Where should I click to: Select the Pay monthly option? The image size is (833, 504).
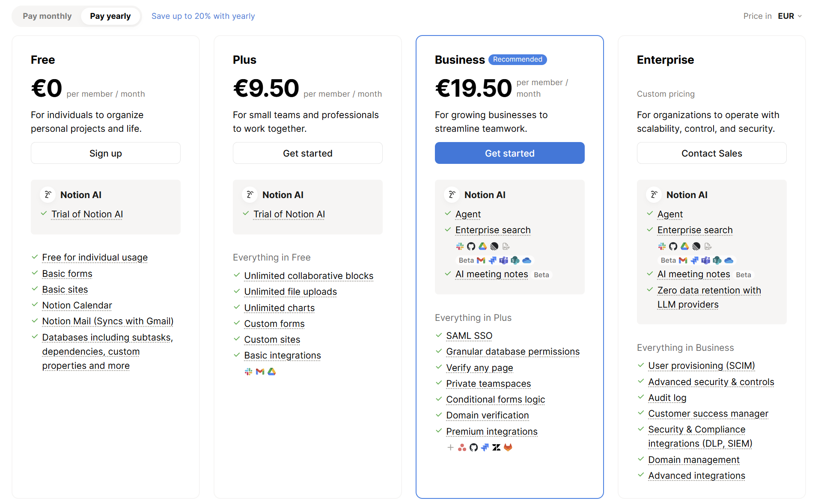click(x=47, y=16)
